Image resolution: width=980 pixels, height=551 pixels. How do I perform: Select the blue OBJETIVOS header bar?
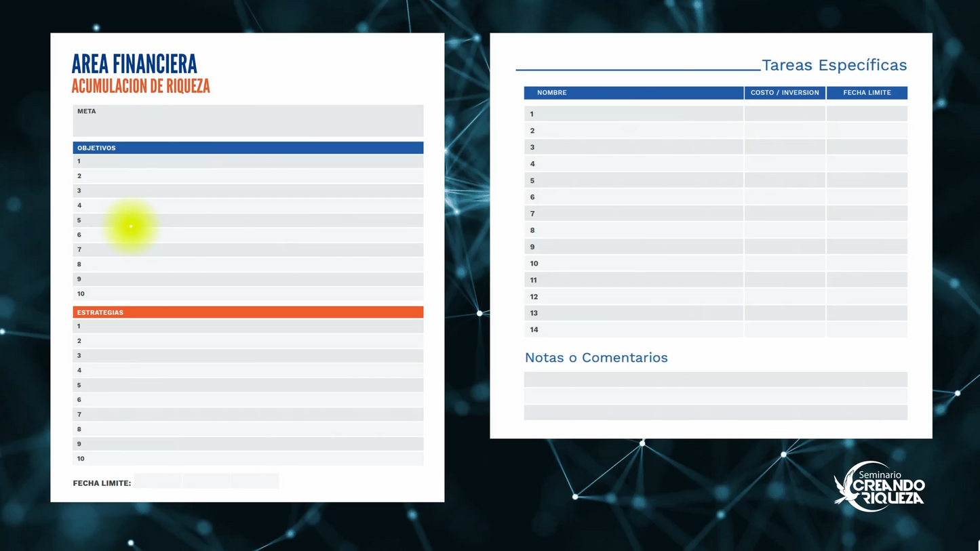coord(248,148)
